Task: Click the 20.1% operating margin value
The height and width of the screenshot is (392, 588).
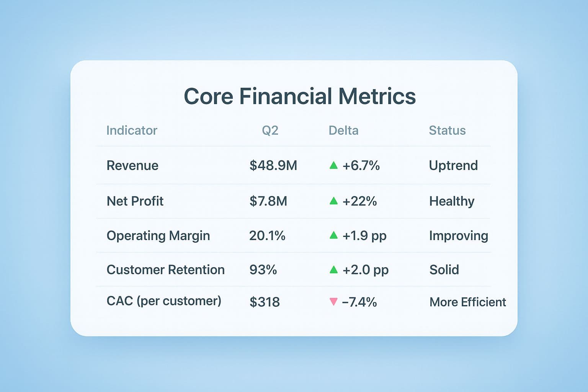Action: point(267,236)
